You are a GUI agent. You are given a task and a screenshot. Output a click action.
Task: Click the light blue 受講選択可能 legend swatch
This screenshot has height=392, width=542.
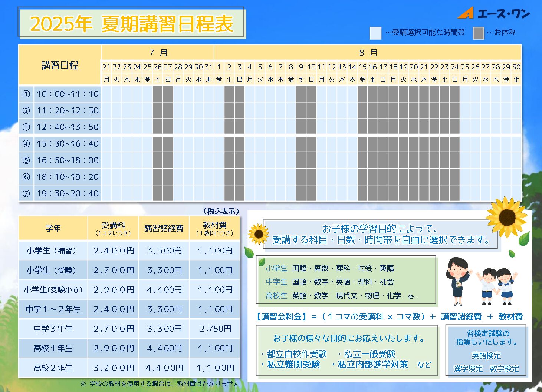tap(375, 33)
